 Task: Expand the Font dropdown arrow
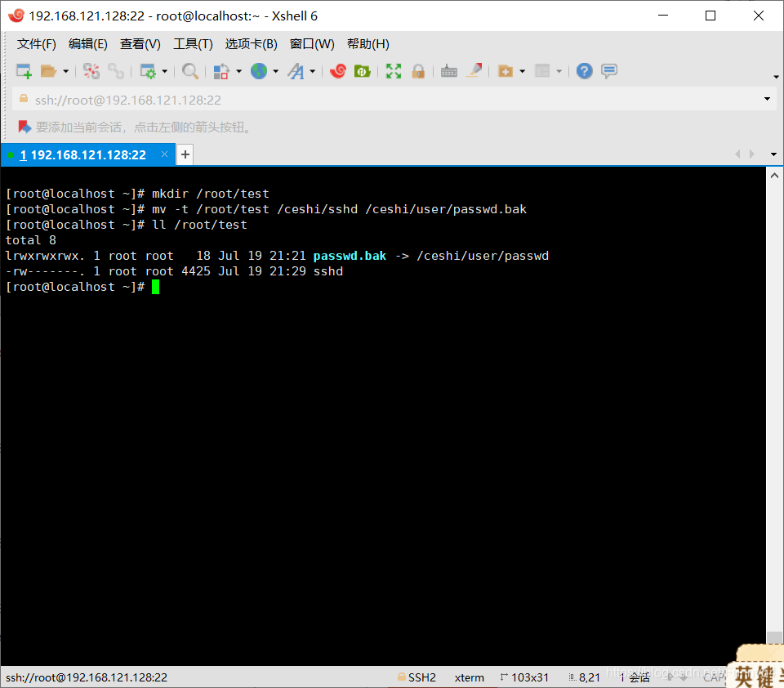tap(313, 72)
